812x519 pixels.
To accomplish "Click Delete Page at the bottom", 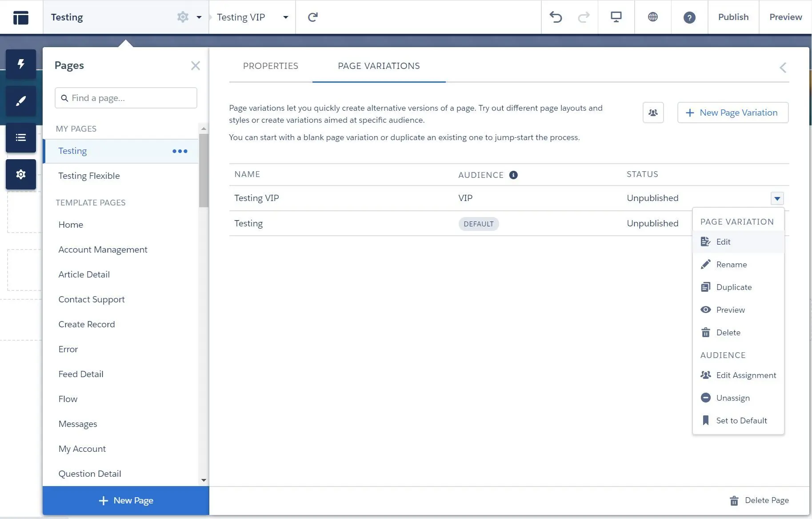I will coord(759,500).
